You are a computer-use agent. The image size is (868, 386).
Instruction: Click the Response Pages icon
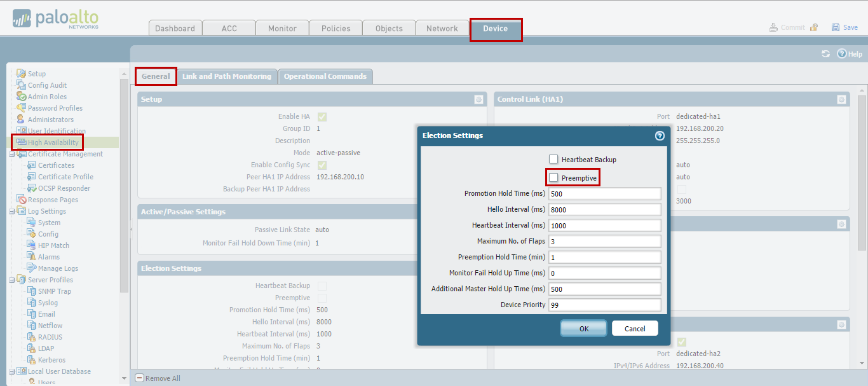(21, 200)
